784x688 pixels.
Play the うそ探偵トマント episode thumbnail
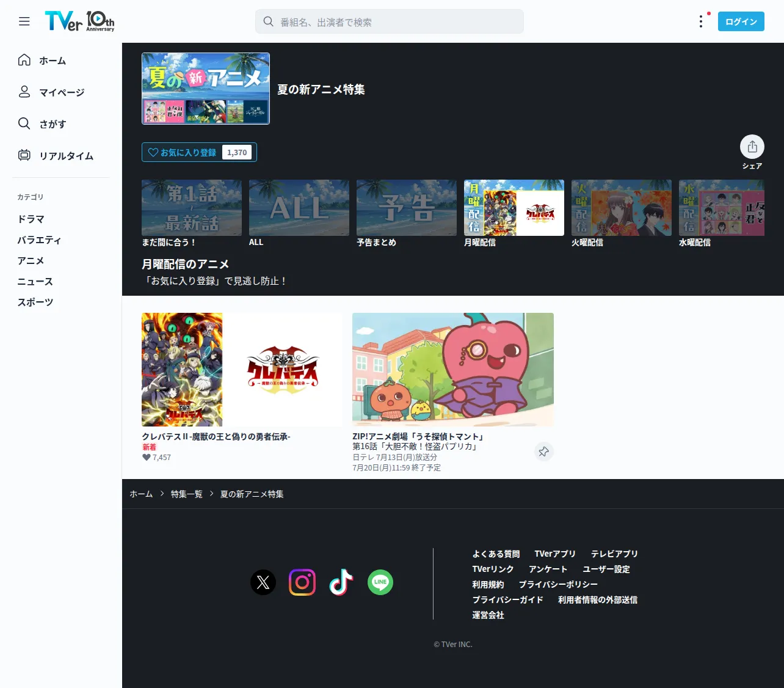453,370
